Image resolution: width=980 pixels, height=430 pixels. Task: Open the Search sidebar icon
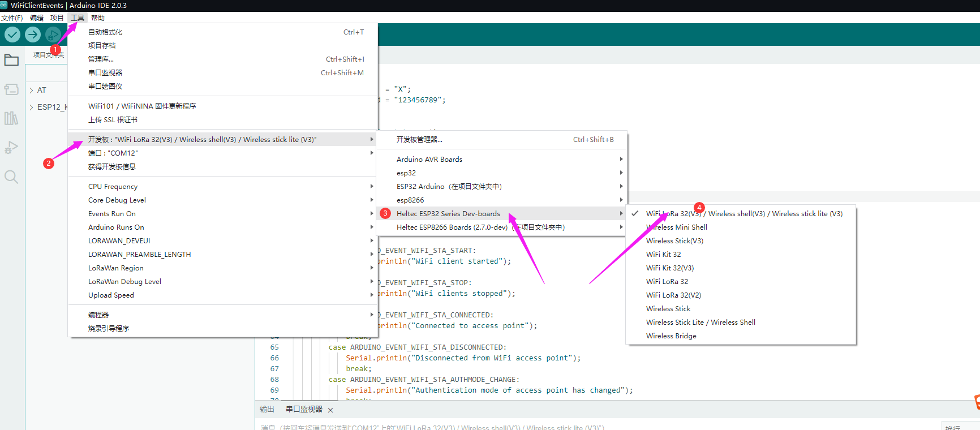tap(11, 177)
